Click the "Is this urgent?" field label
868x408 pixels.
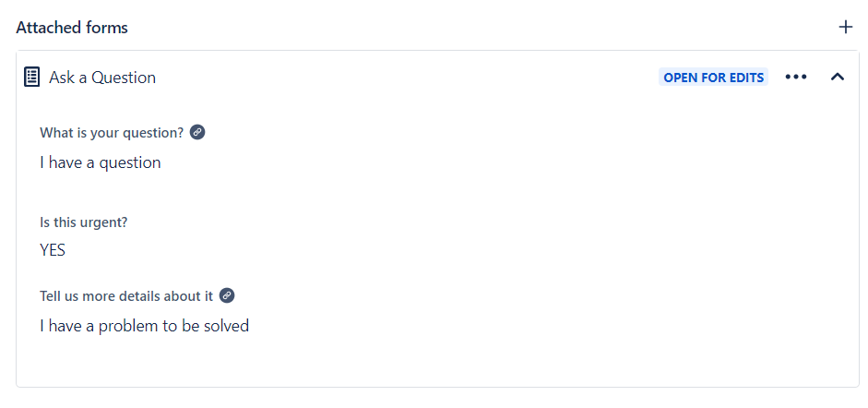coord(83,222)
